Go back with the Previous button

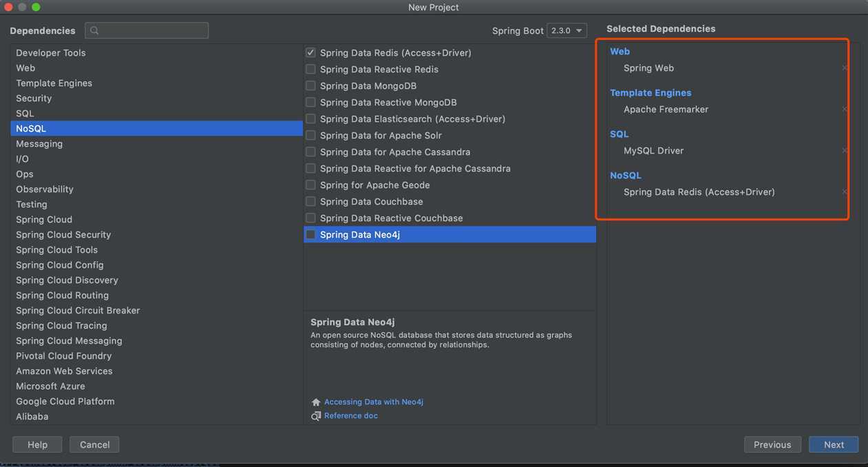[x=772, y=445]
